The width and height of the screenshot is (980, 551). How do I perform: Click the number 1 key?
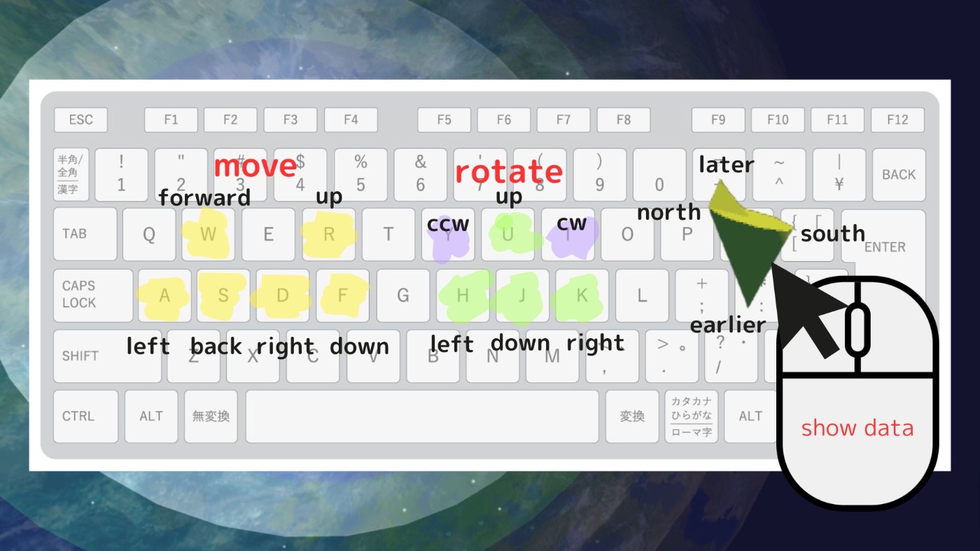pyautogui.click(x=121, y=174)
